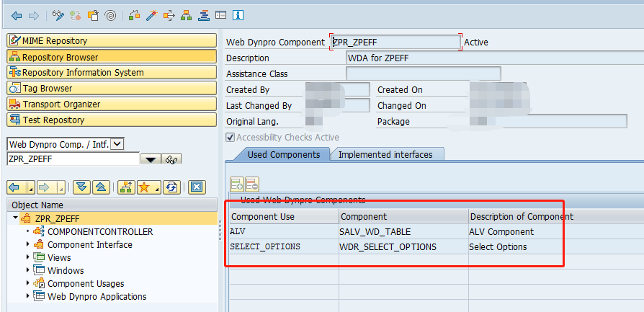Expand the Component Usages node

click(x=28, y=283)
